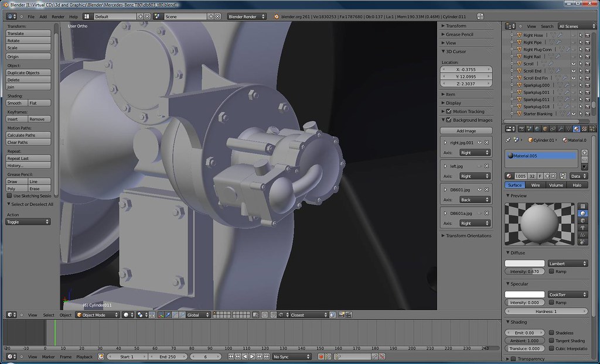Image resolution: width=600 pixels, height=364 pixels.
Task: Jump to the end frame button
Action: coord(266,356)
